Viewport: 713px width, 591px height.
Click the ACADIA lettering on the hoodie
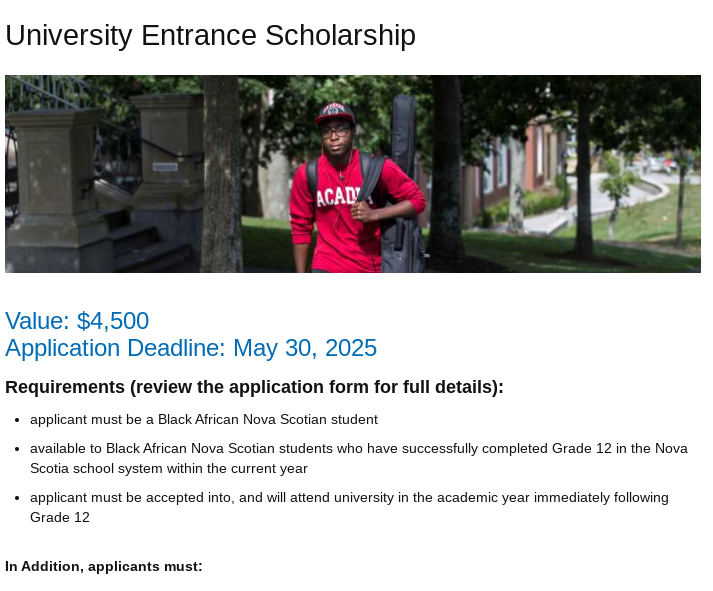click(338, 197)
